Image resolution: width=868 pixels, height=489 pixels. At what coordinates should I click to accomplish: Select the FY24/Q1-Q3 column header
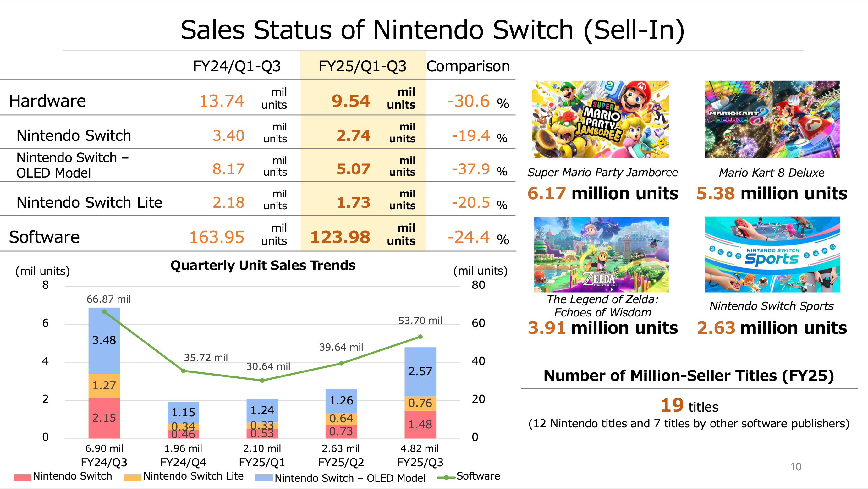[x=237, y=66]
